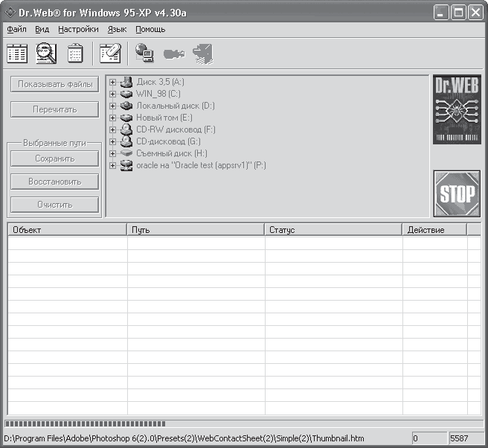488x448 pixels.
Task: Click the key registration toolbar icon
Action: pos(174,54)
